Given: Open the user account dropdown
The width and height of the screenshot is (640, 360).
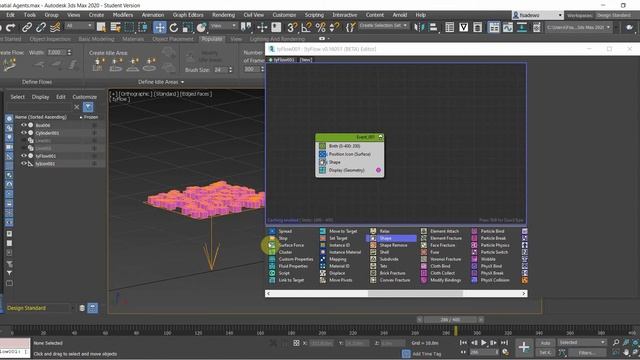Looking at the screenshot, I should click(538, 15).
